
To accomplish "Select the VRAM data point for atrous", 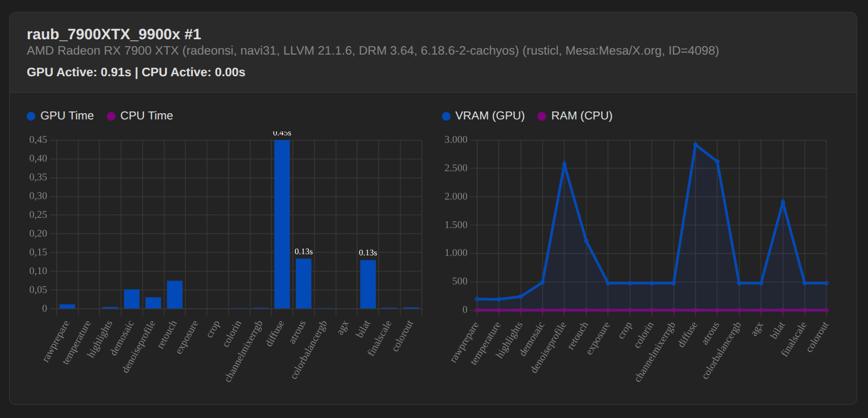I will coord(717,162).
